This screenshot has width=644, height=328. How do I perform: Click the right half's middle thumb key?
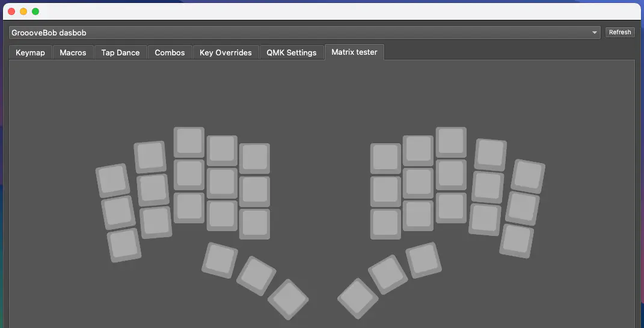tap(388, 274)
